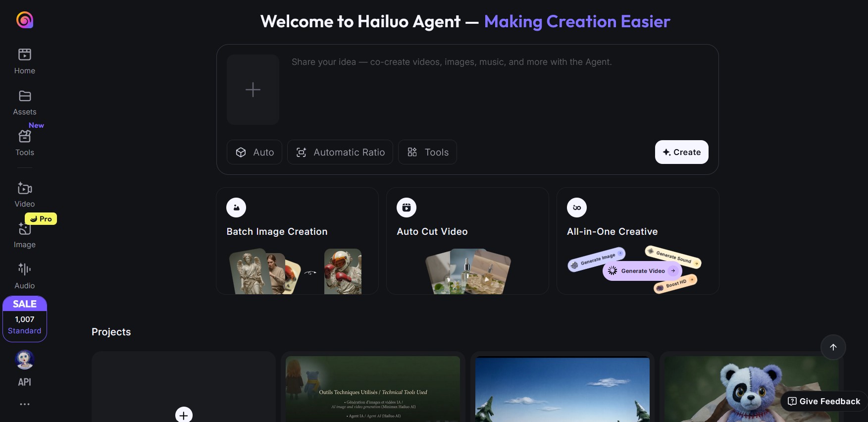Click the Give Feedback button

(824, 401)
